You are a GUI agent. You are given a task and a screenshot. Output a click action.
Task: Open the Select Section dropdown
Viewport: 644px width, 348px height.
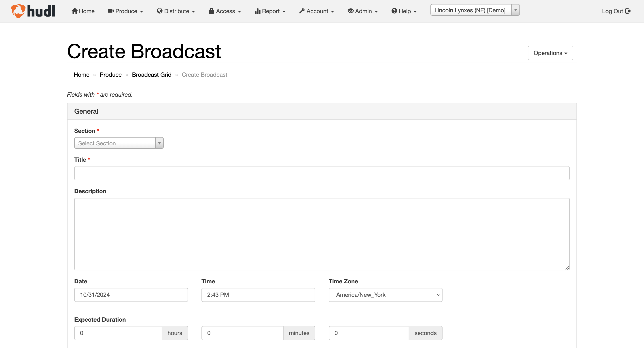tap(119, 143)
